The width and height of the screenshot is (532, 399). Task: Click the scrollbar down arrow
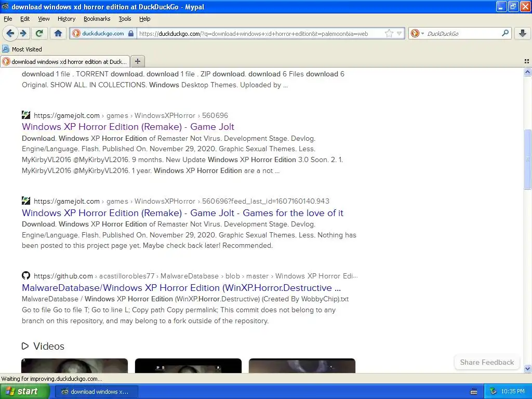pos(527,368)
